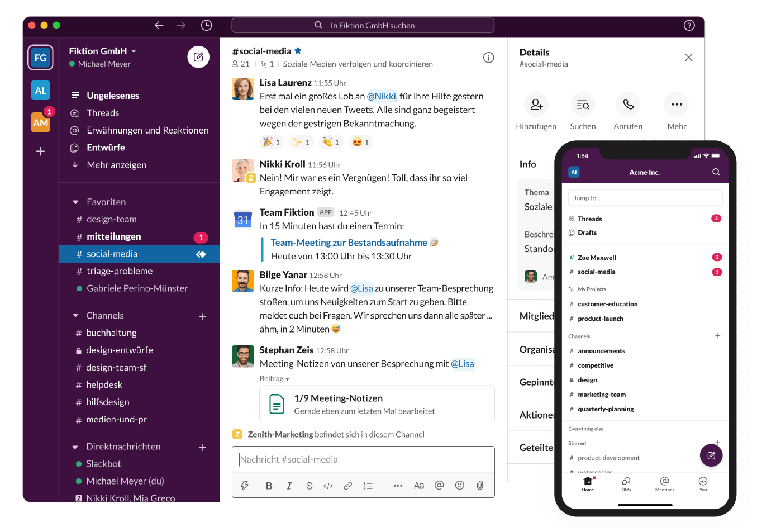Unstar the #social-media channel
Screen dimensions: 757x532
pyautogui.click(x=298, y=50)
